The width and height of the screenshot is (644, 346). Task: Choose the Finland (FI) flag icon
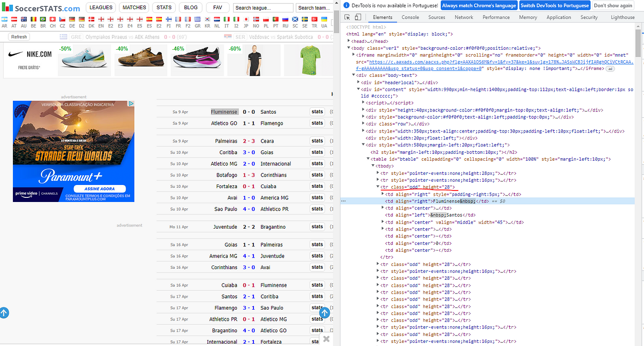click(x=168, y=19)
